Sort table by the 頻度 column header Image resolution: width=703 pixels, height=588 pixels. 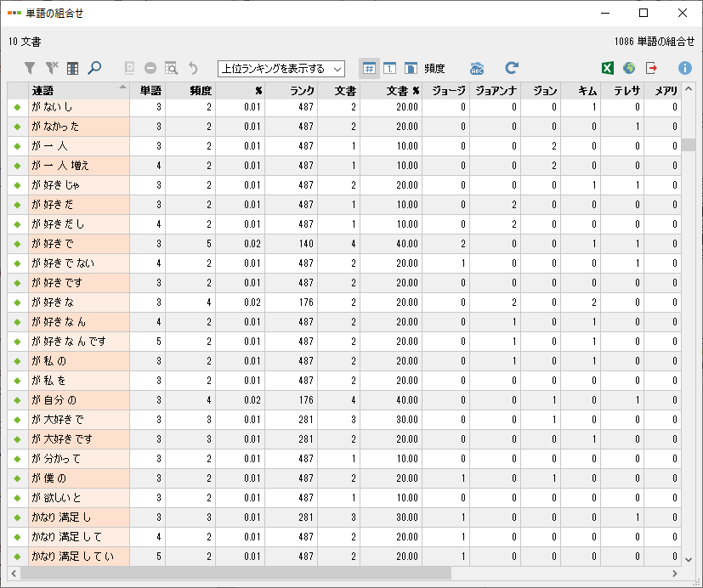tap(190, 90)
